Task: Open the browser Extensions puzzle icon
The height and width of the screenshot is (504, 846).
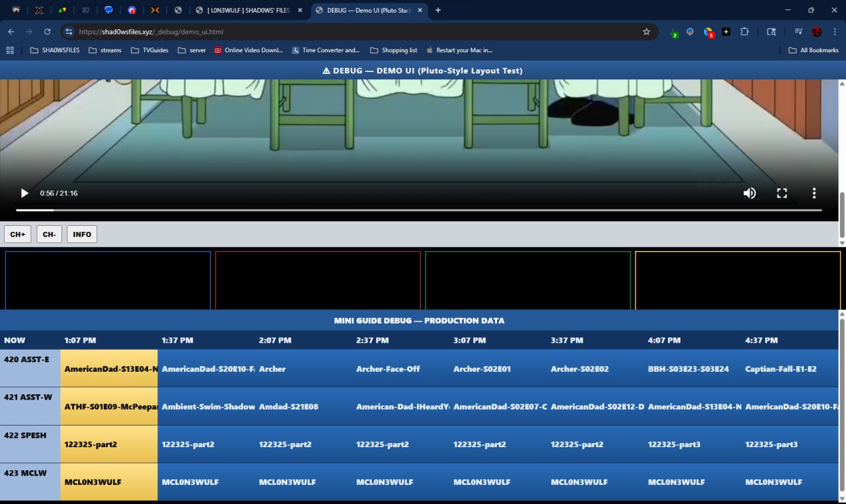Action: click(744, 32)
